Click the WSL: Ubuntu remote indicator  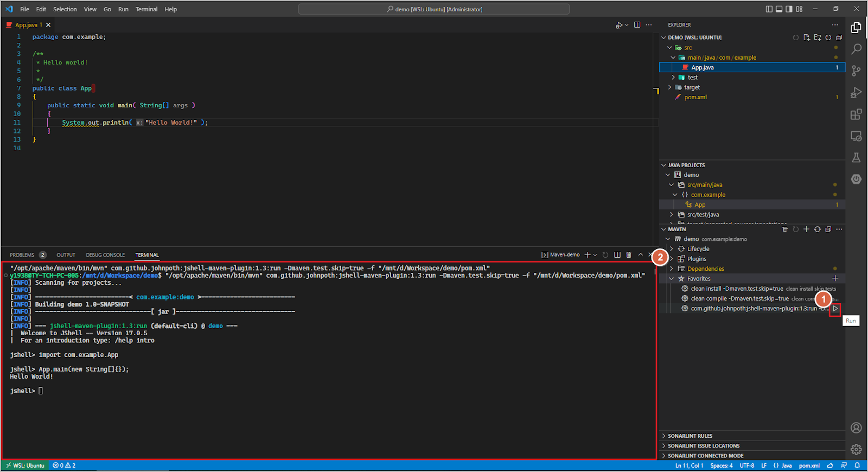(25, 465)
